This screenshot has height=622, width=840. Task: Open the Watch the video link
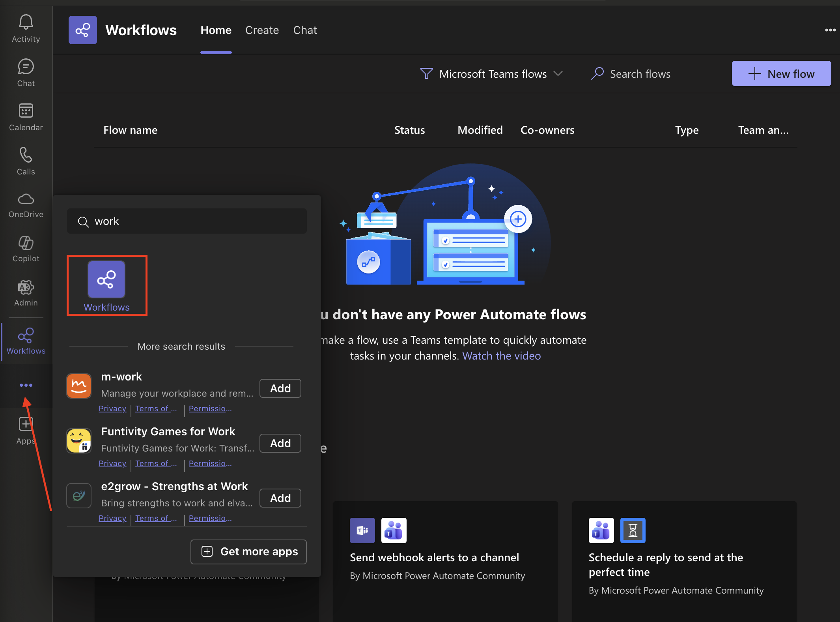[501, 356]
